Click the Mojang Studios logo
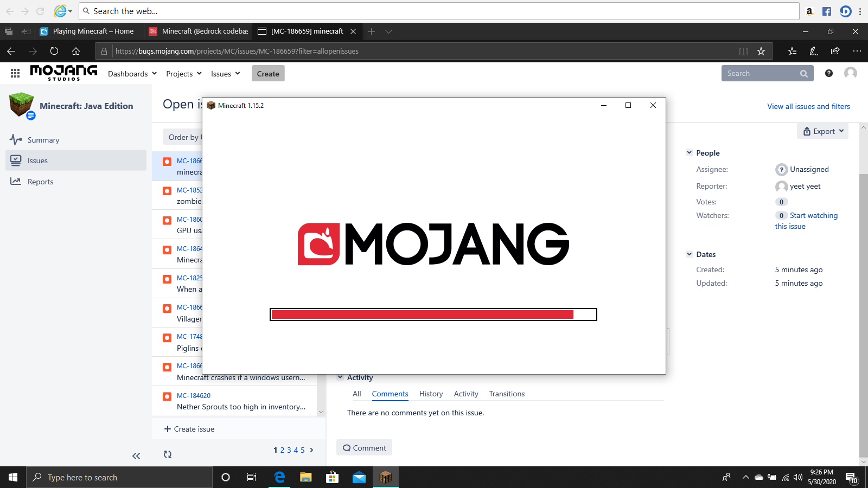 coord(63,73)
